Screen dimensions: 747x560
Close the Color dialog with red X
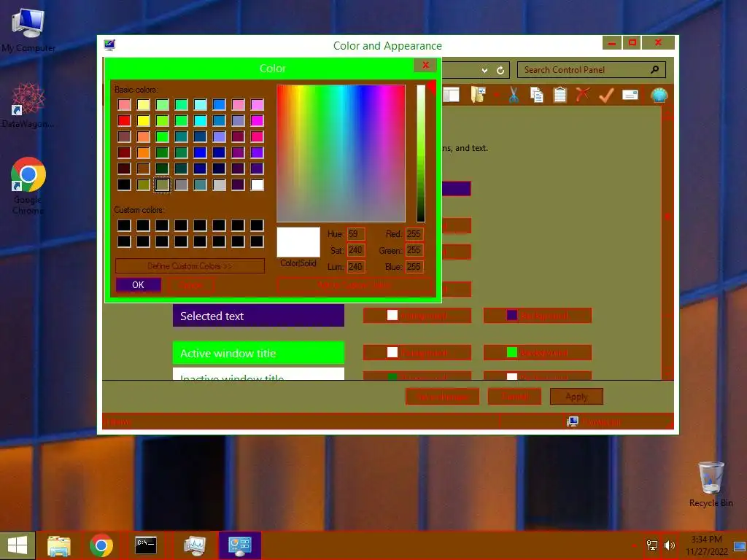[425, 65]
